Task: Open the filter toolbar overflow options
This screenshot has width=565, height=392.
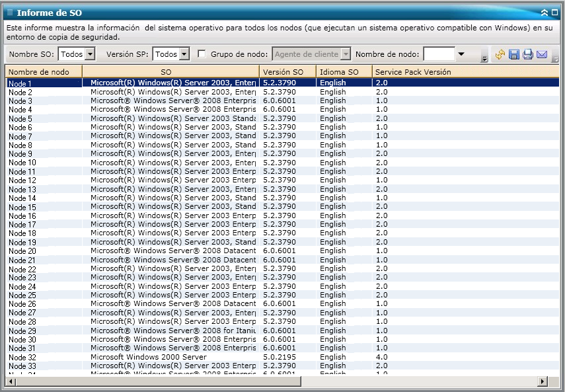Action: (484, 58)
